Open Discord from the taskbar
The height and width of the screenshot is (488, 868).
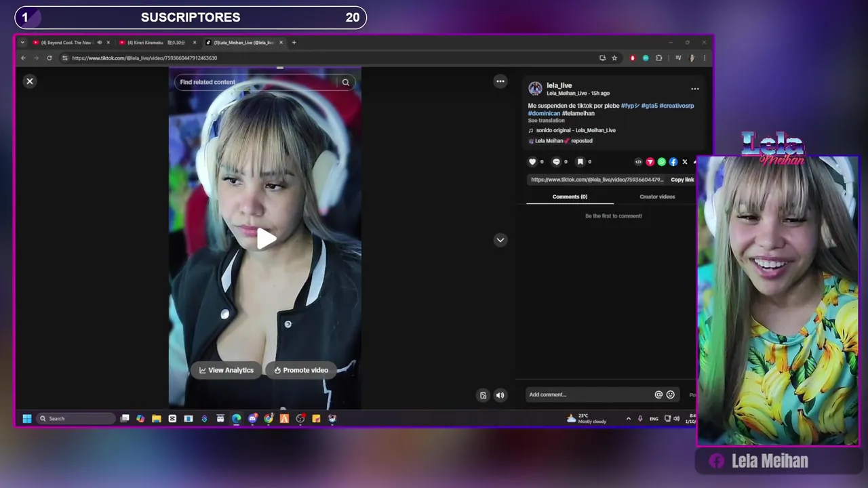click(252, 419)
